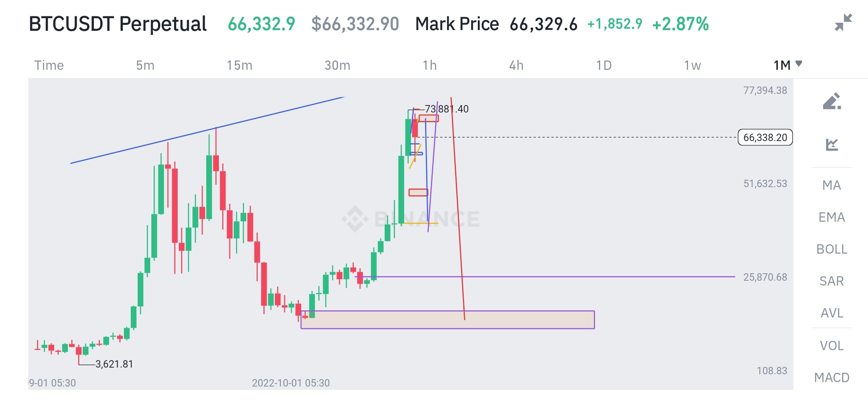Click the BTCUSDT Perpetual title
The height and width of the screenshot is (401, 868).
[x=118, y=23]
